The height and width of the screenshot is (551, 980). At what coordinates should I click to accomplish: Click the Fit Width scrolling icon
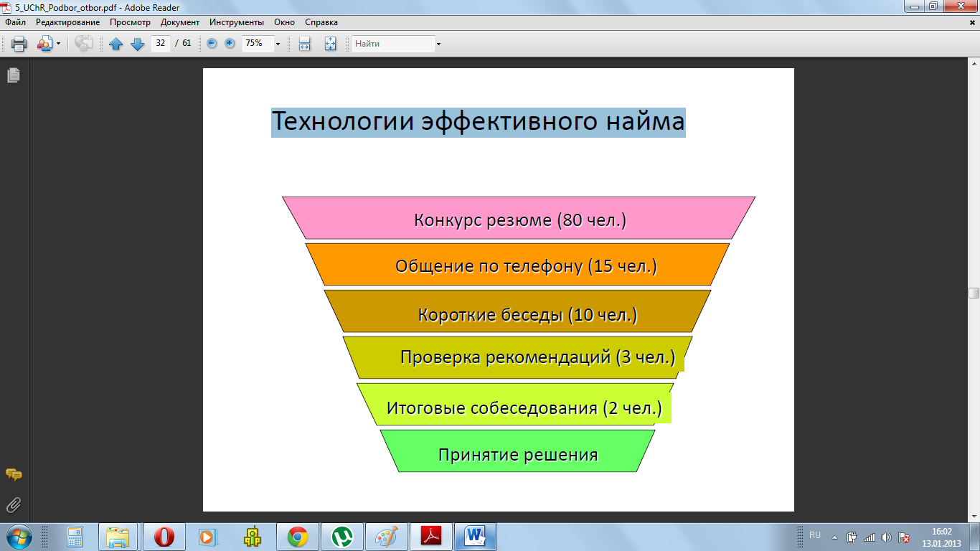click(x=304, y=44)
